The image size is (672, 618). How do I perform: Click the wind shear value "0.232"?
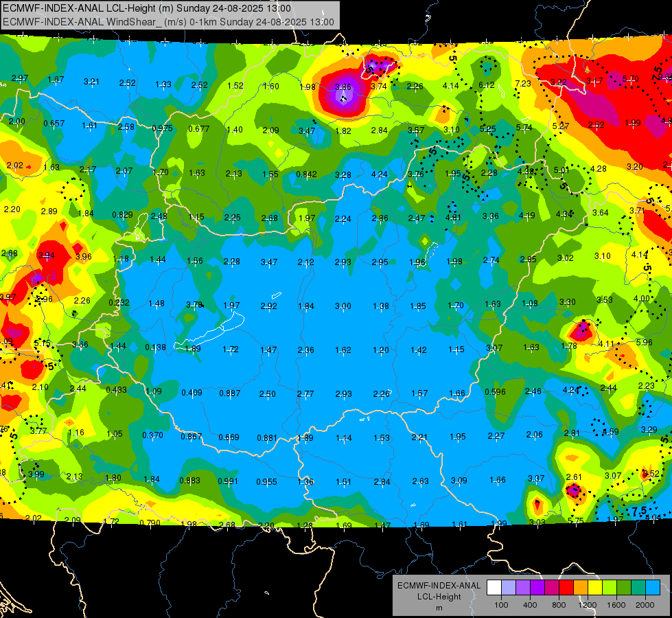click(119, 302)
